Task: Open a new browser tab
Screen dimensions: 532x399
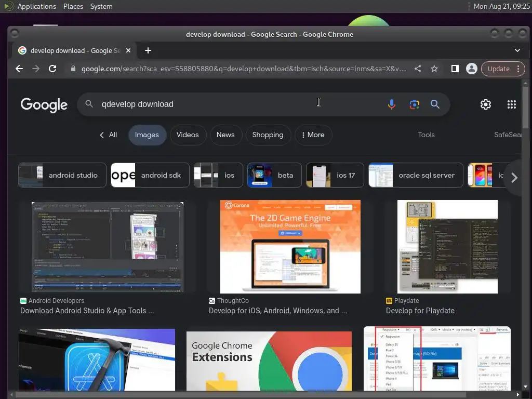Action: click(148, 50)
